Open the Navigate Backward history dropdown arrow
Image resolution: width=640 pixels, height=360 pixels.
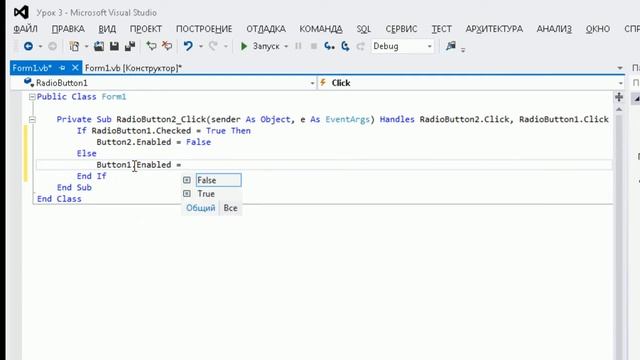[x=40, y=47]
